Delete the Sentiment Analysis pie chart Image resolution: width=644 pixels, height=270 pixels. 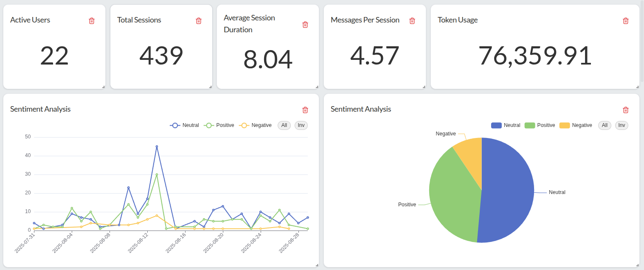click(x=625, y=110)
